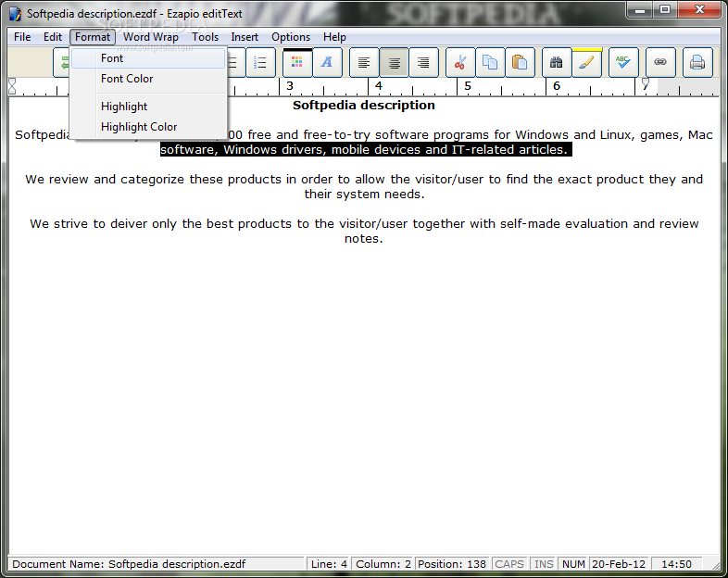Align text to the left
728x578 pixels.
(x=364, y=63)
